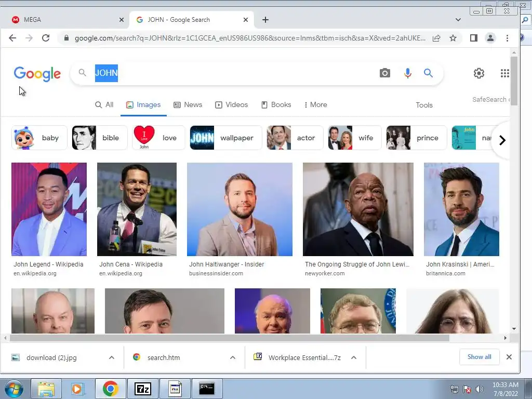This screenshot has width=532, height=399.
Task: Click the blue magnifier search button
Action: click(x=428, y=73)
